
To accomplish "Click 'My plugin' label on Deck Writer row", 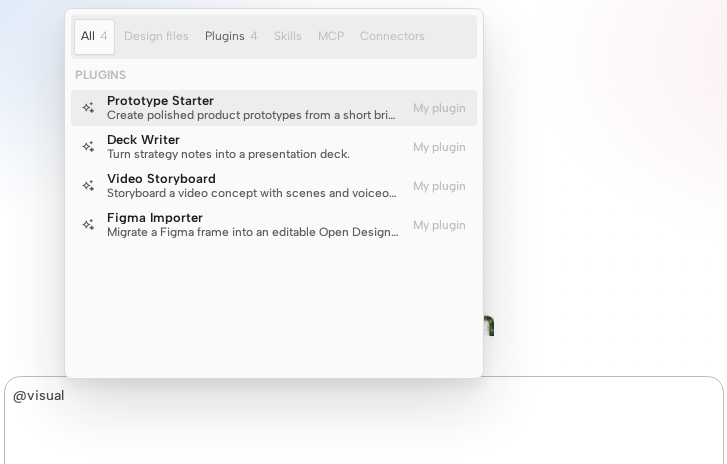I will [x=439, y=147].
